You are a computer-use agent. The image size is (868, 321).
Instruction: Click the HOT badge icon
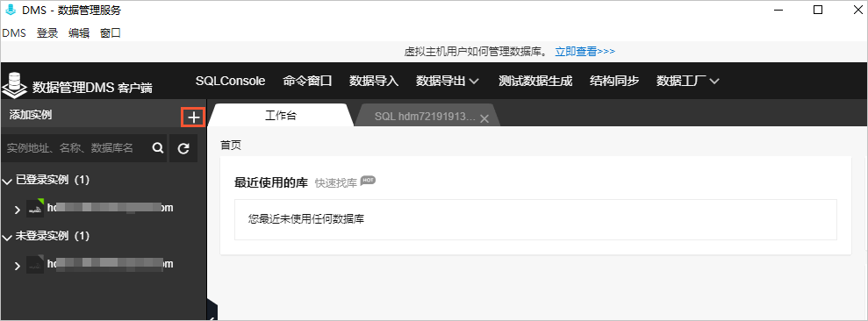(368, 181)
